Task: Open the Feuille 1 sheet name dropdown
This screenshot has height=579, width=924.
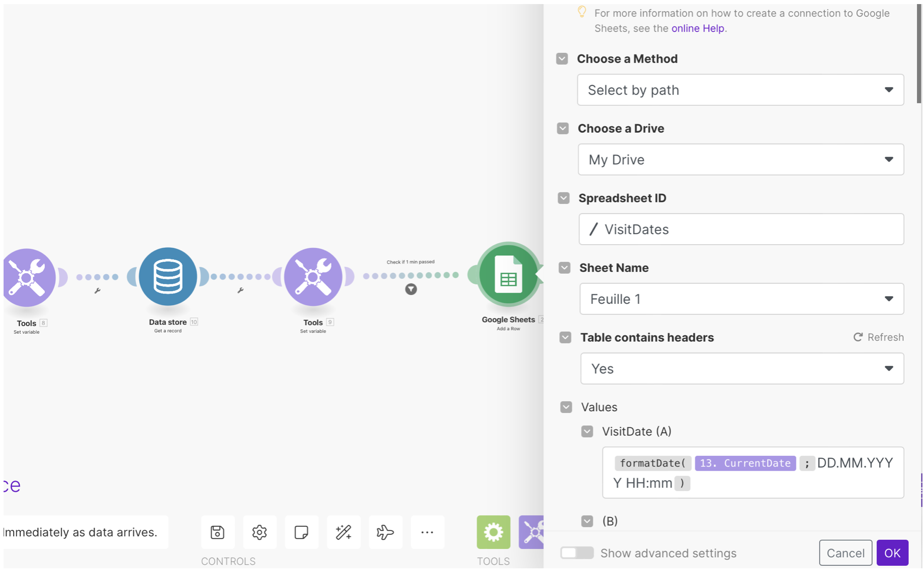Action: pyautogui.click(x=742, y=299)
